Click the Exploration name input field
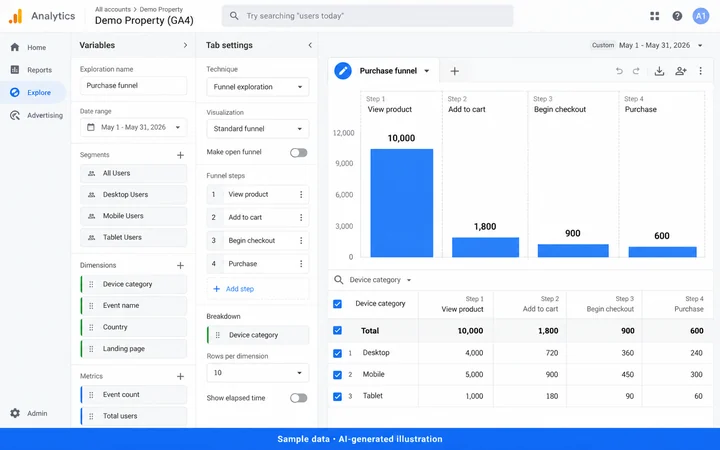The image size is (720, 450). 134,85
